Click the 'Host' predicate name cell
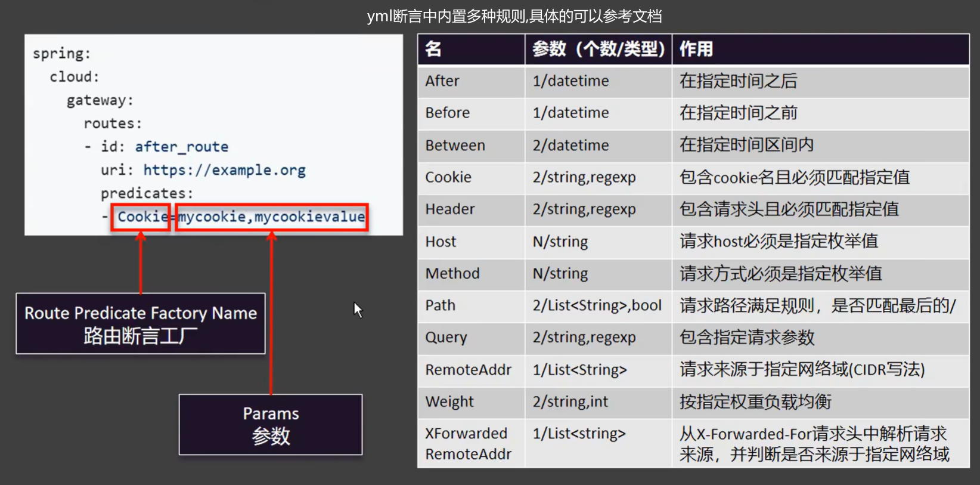The height and width of the screenshot is (485, 980). point(471,242)
